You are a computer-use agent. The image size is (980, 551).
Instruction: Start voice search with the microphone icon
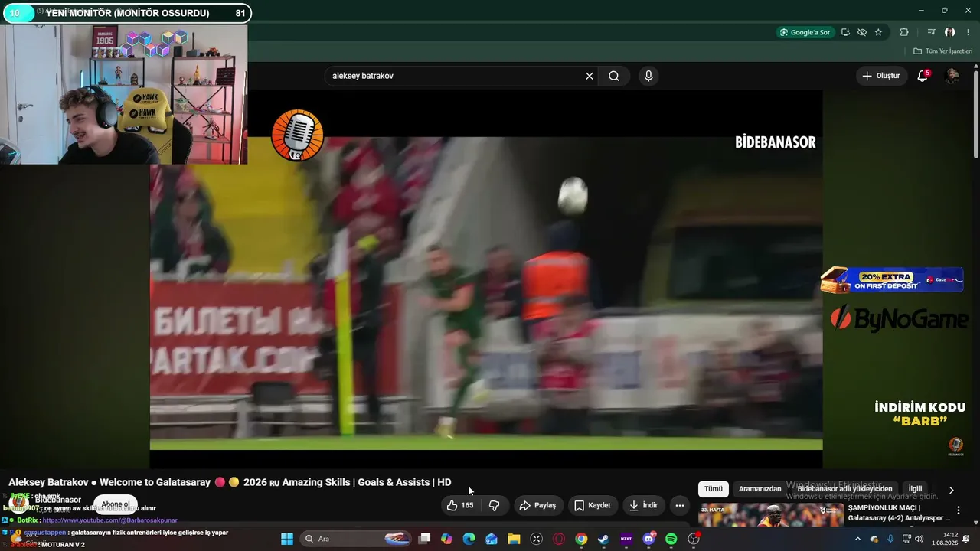pyautogui.click(x=648, y=76)
